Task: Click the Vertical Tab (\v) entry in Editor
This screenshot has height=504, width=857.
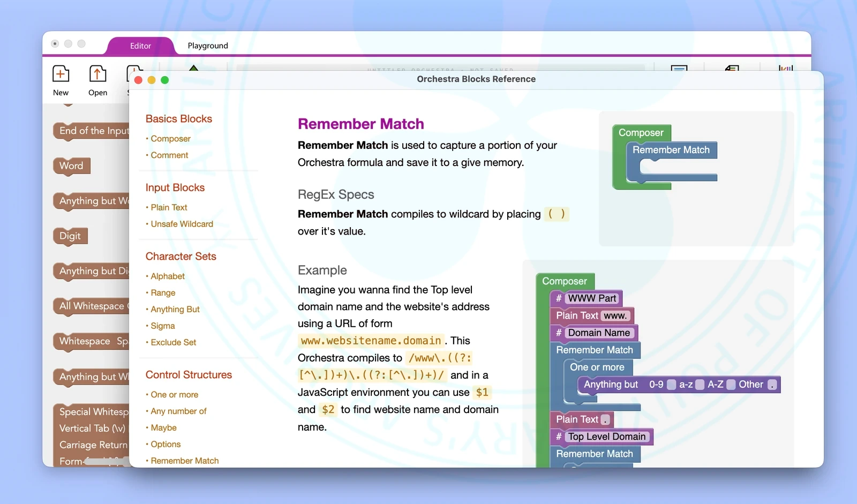Action: (93, 428)
